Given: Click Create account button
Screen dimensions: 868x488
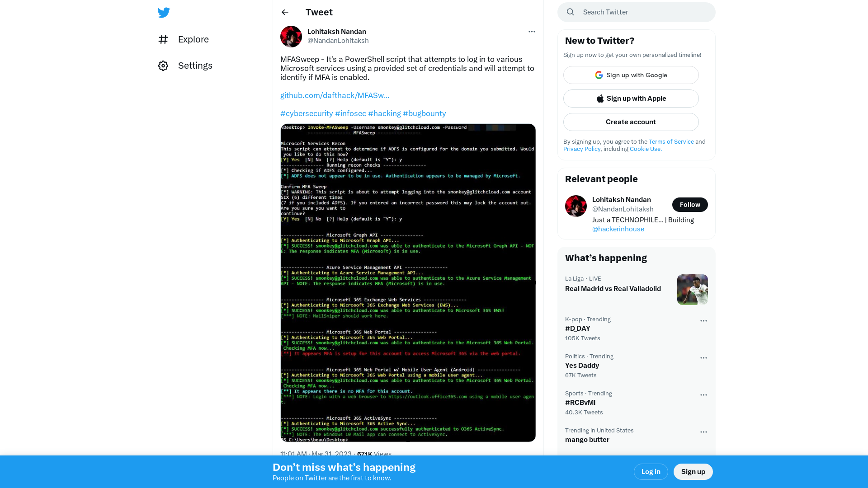Looking at the screenshot, I should (631, 122).
